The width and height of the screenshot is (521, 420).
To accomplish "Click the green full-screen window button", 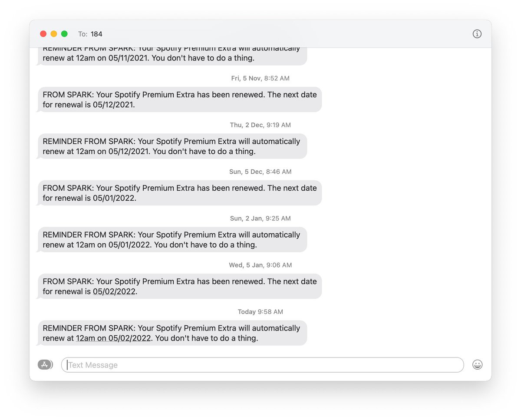I will coord(64,34).
